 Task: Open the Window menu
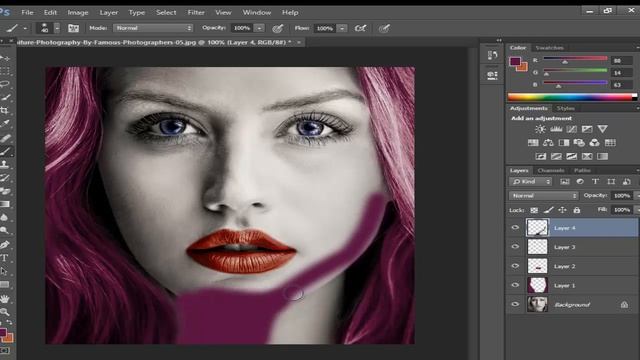[257, 13]
